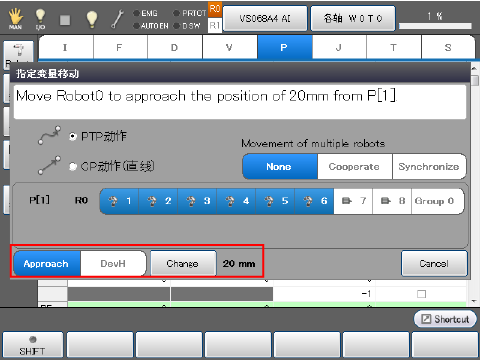The height and width of the screenshot is (360, 481).
Task: Click the 1% speed progress bar
Action: click(435, 26)
